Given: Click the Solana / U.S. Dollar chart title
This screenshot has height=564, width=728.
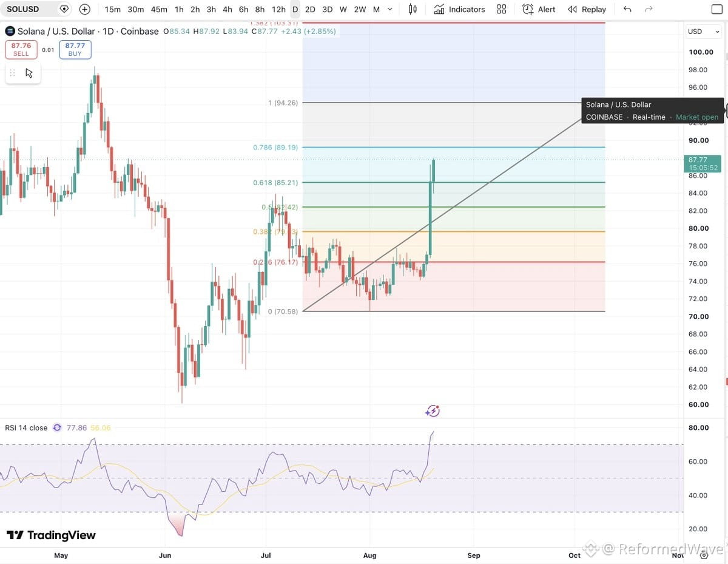Looking at the screenshot, I should [56, 31].
